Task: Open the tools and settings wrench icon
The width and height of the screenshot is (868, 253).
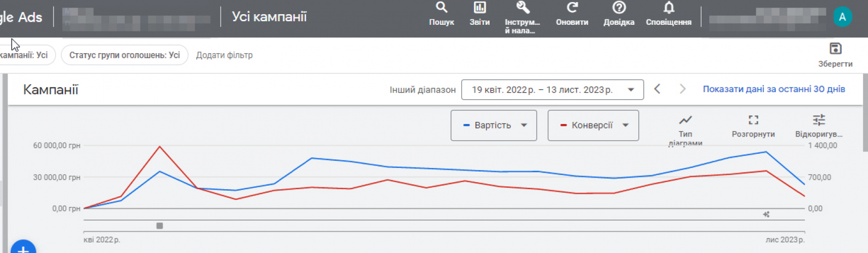Action: tap(523, 8)
